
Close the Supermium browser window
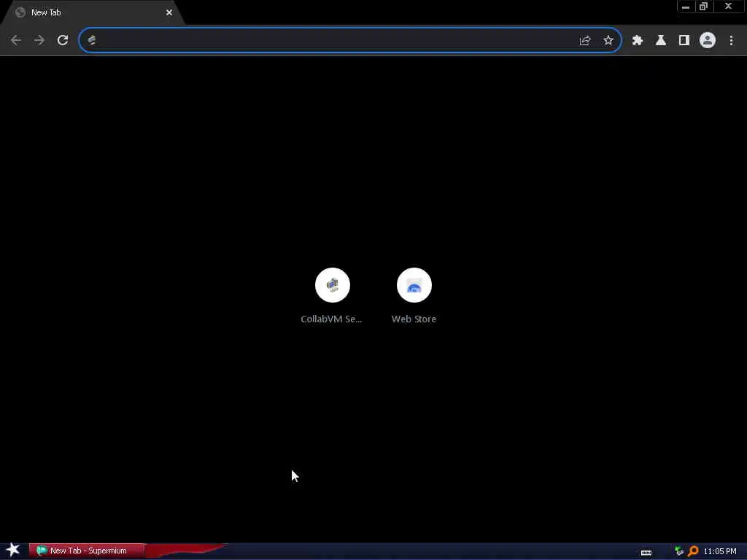[x=728, y=7]
